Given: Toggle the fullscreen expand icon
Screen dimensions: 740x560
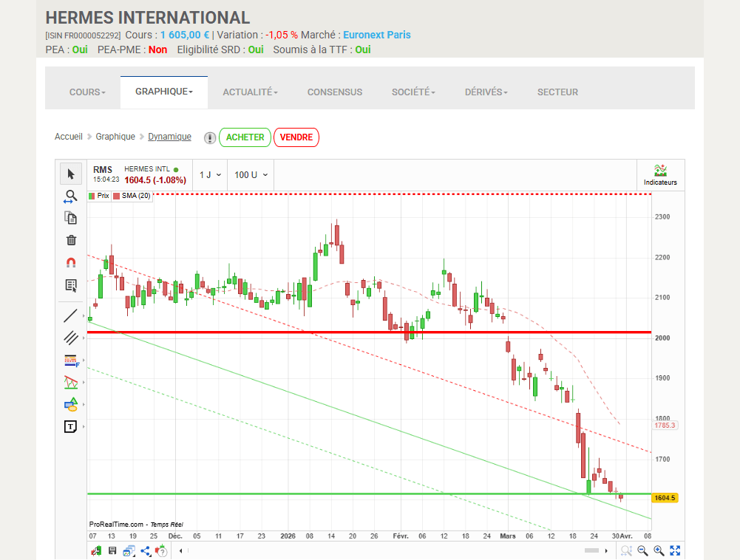Looking at the screenshot, I should [676, 550].
